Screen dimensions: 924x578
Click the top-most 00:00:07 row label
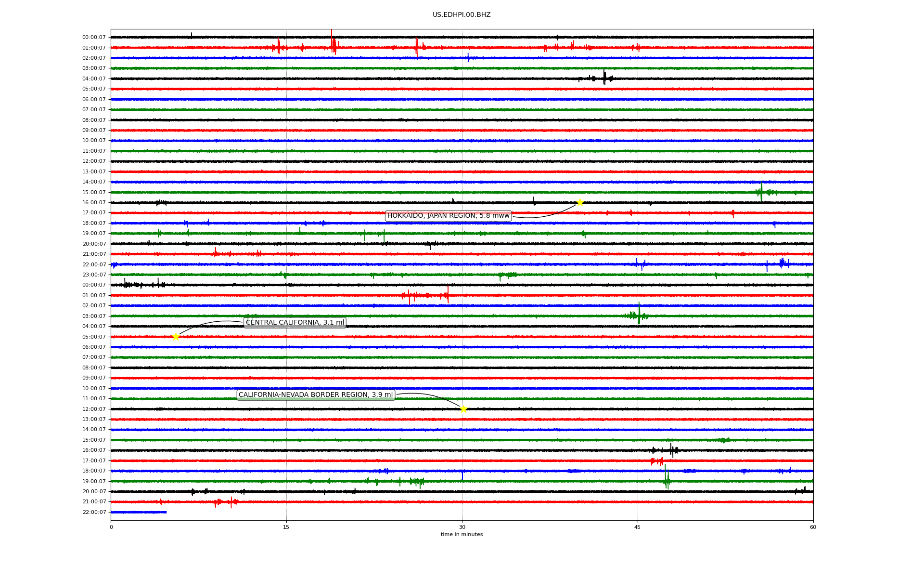94,38
